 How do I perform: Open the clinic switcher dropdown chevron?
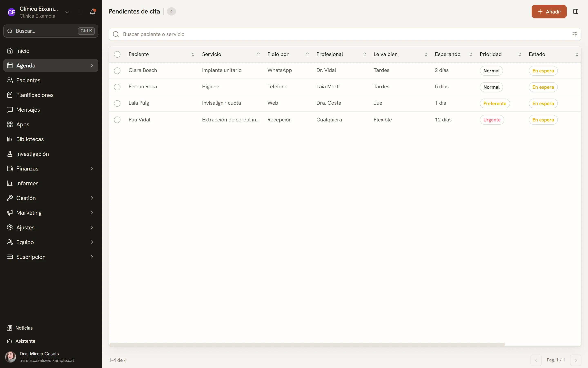coord(67,12)
